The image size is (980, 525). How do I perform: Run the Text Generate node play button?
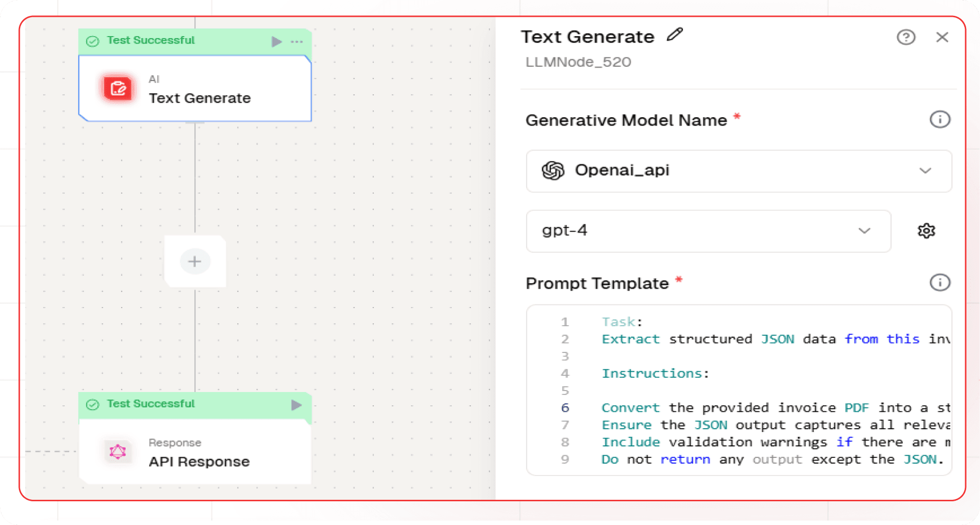tap(276, 42)
